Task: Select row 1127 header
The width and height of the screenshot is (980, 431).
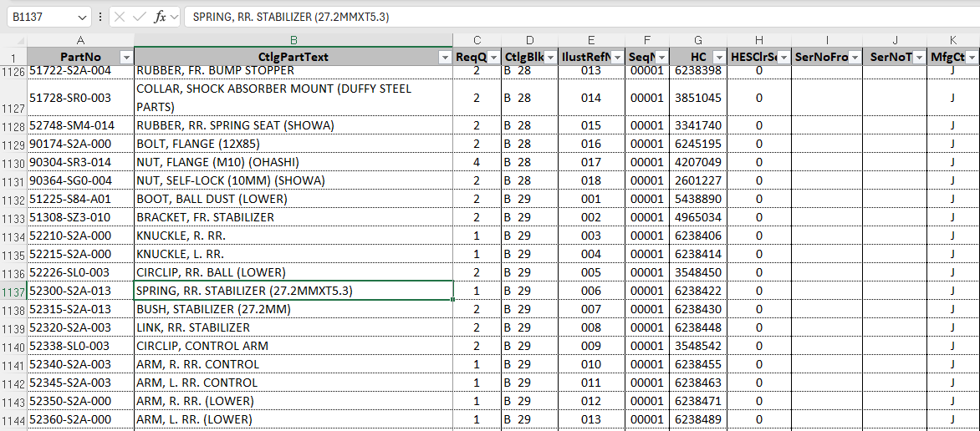Action: [13, 107]
